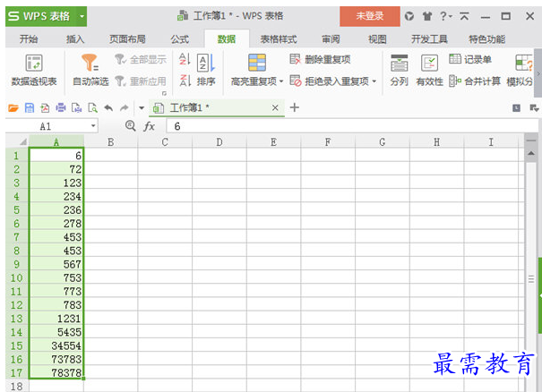Click Reapply (重新应用) filter option
Image resolution: width=542 pixels, height=392 pixels.
tap(141, 81)
